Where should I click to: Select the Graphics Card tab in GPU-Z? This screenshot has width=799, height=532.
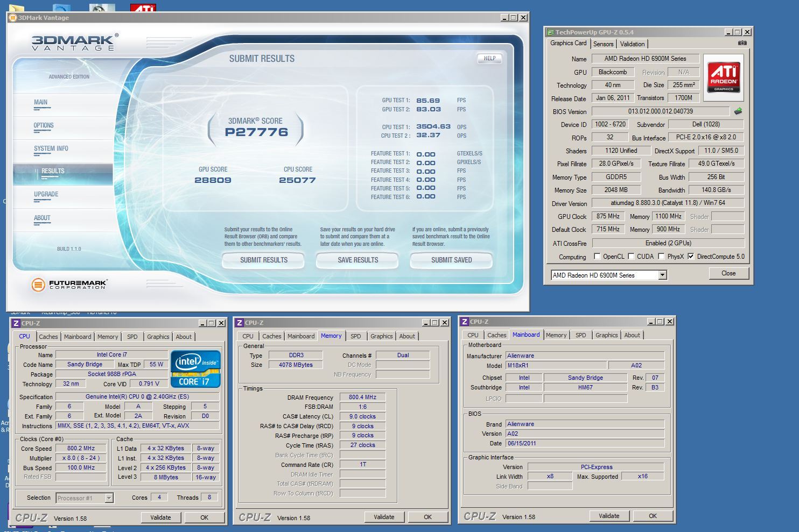pos(568,43)
